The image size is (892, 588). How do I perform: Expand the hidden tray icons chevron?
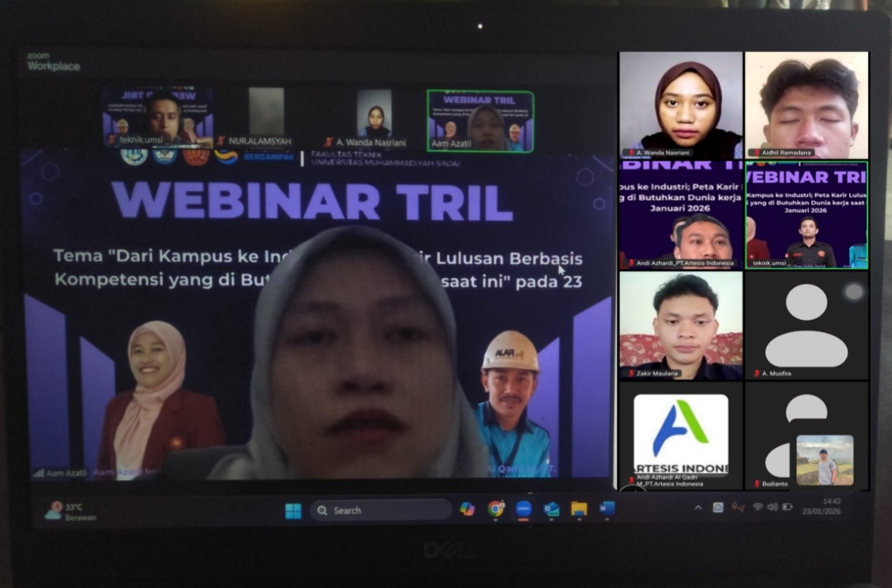tap(698, 508)
